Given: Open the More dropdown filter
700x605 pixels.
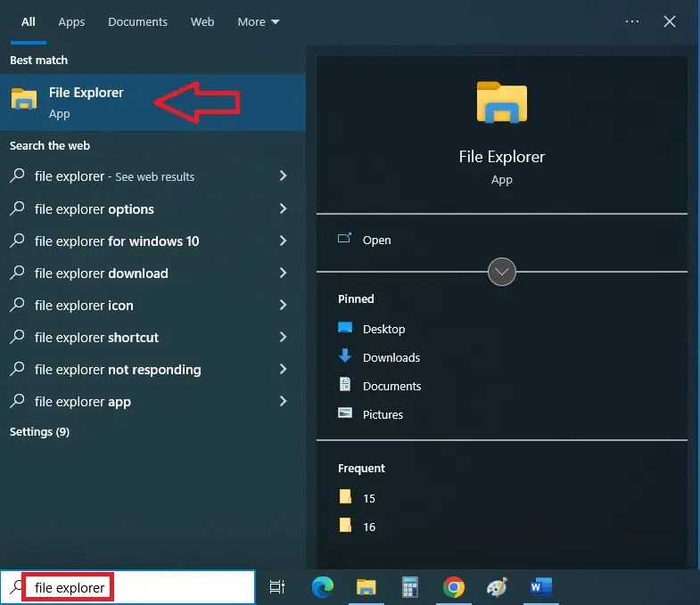Looking at the screenshot, I should pyautogui.click(x=258, y=22).
